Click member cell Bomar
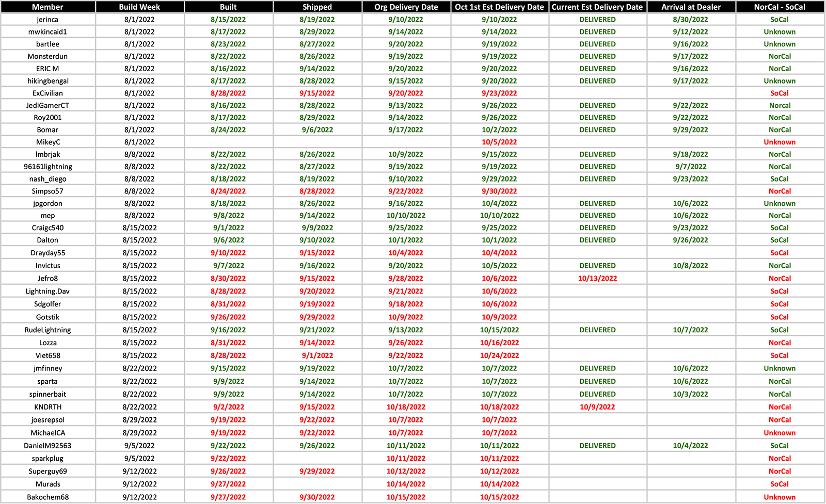Viewport: 826px width, 504px height. [48, 130]
